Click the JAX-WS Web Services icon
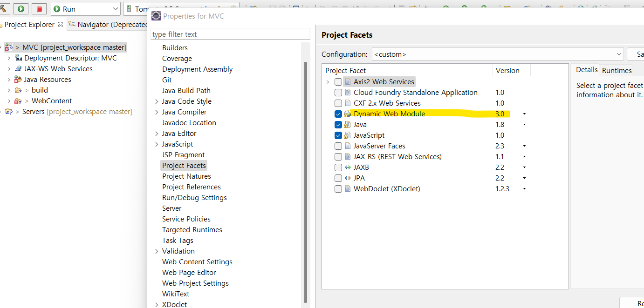 (x=19, y=69)
